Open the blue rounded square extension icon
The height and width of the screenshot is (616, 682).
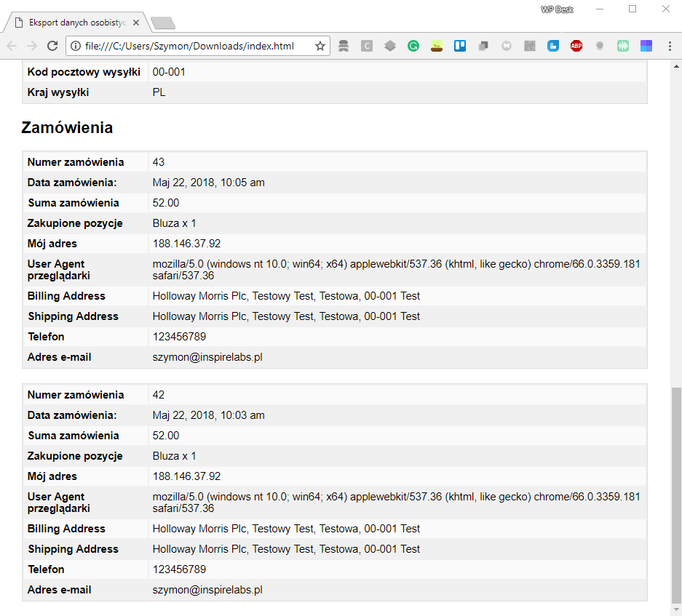553,46
